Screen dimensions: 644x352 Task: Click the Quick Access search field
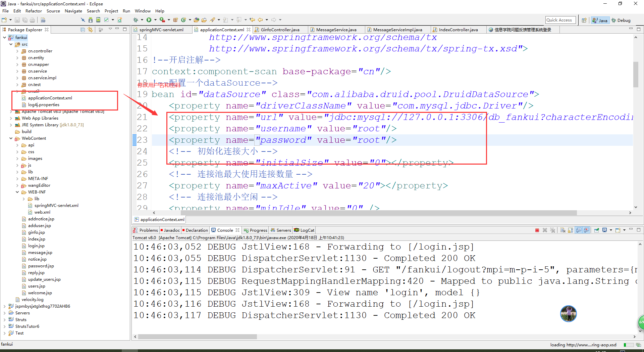pyautogui.click(x=560, y=20)
